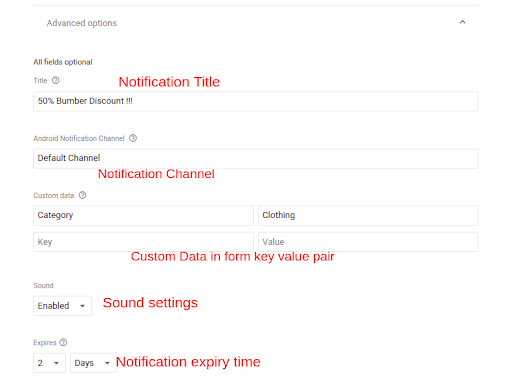Click the Advanced options heading

[x=82, y=23]
